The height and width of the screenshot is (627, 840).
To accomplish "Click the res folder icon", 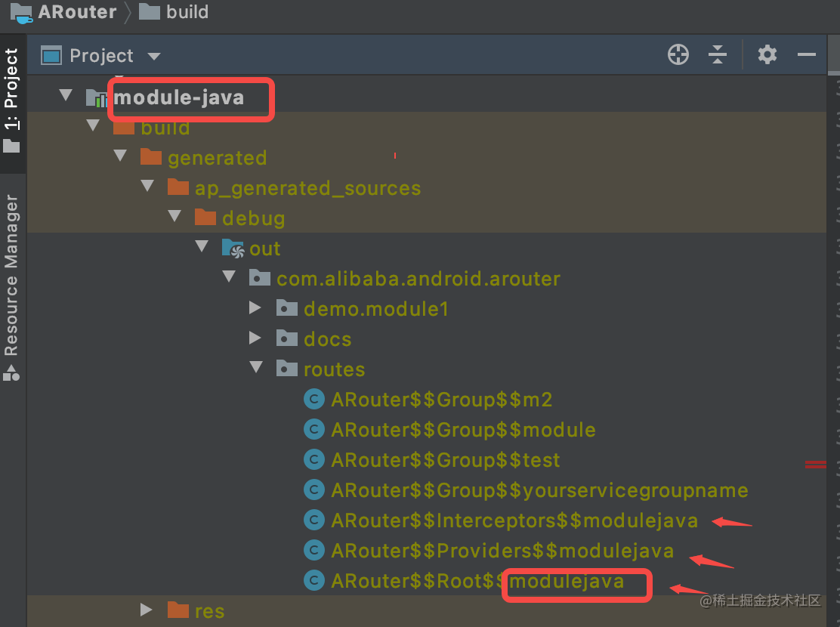I will click(178, 610).
